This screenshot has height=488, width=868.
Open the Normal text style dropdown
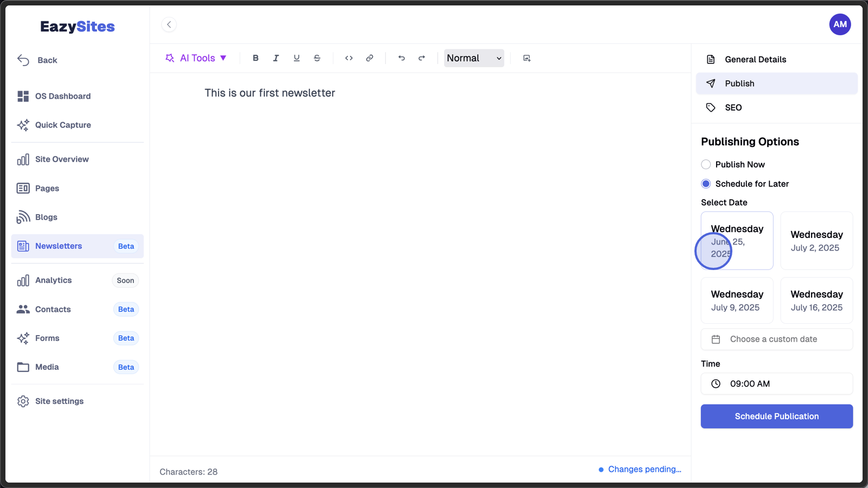474,58
